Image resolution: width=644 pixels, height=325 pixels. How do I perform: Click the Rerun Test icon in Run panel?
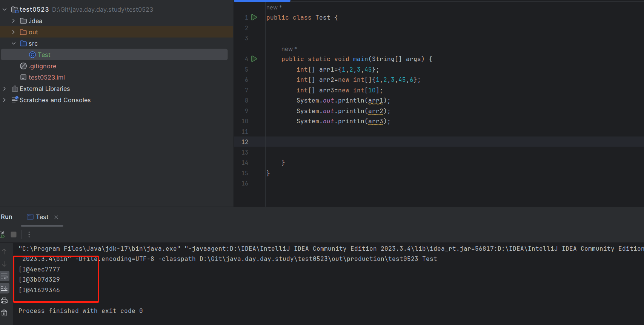pyautogui.click(x=2, y=235)
